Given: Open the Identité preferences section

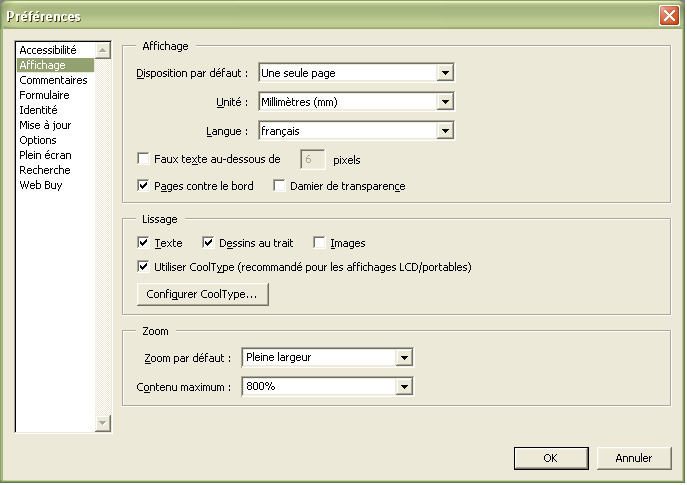Looking at the screenshot, I should [x=38, y=110].
